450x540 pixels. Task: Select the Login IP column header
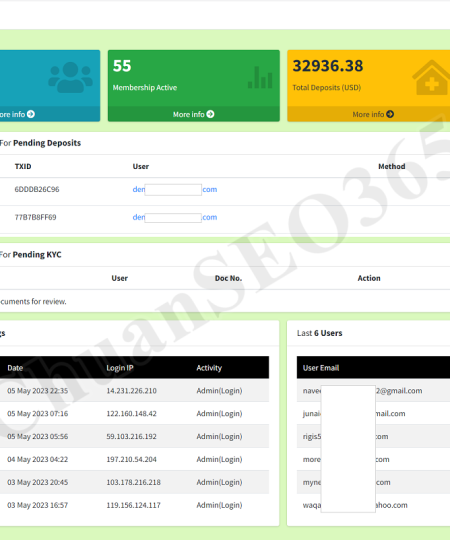pos(119,368)
